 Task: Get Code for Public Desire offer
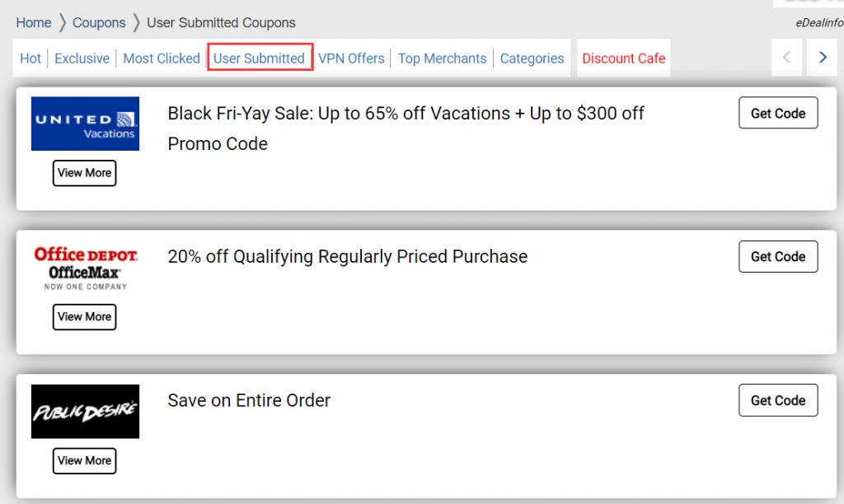click(x=778, y=400)
